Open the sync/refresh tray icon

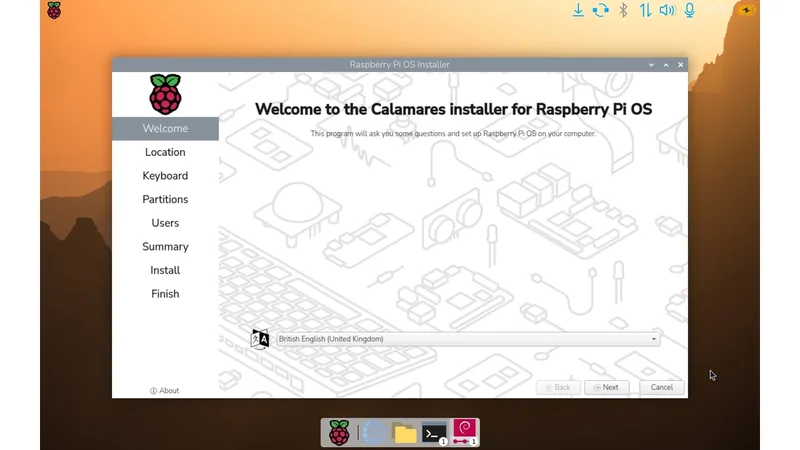click(x=601, y=10)
